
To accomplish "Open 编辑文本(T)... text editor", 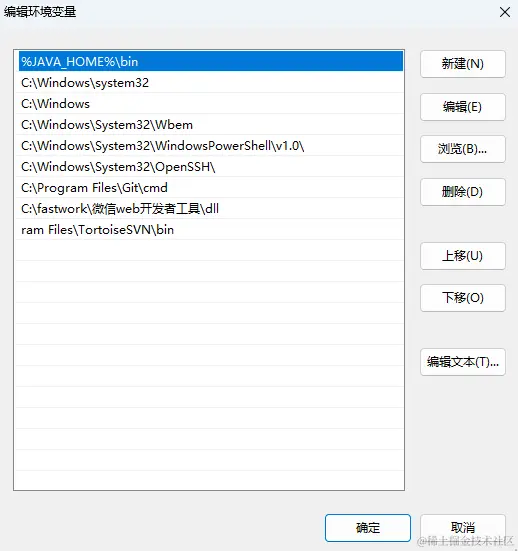I will [x=463, y=362].
